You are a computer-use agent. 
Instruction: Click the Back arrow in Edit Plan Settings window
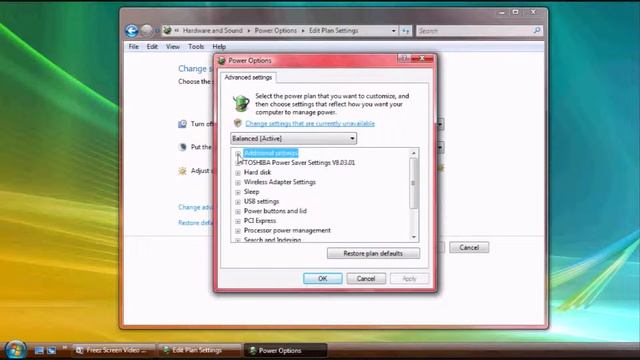(x=131, y=31)
